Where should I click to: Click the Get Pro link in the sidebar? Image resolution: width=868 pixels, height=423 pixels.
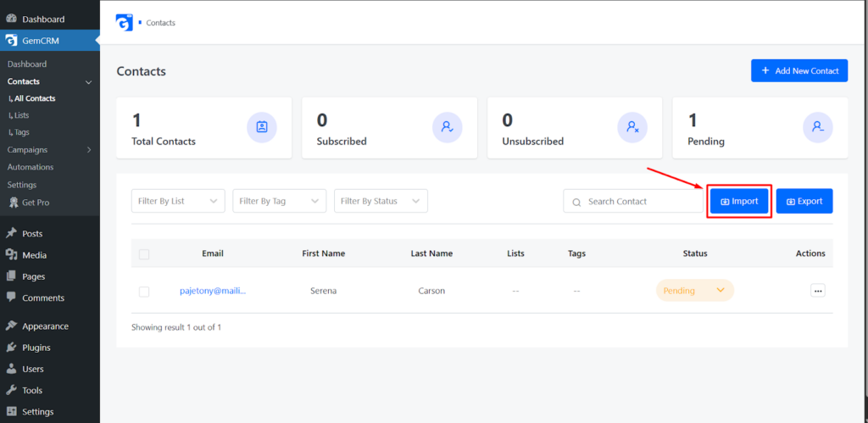pos(36,203)
